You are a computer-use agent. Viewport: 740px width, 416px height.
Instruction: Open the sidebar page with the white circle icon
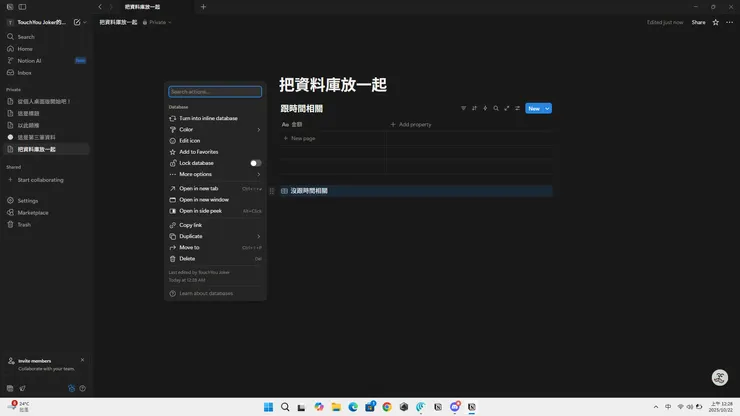45,137
